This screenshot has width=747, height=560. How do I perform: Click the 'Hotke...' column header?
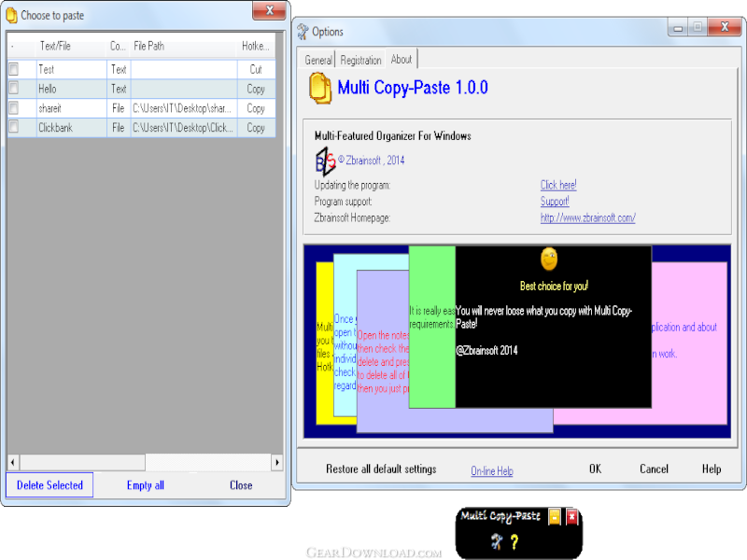[x=256, y=46]
